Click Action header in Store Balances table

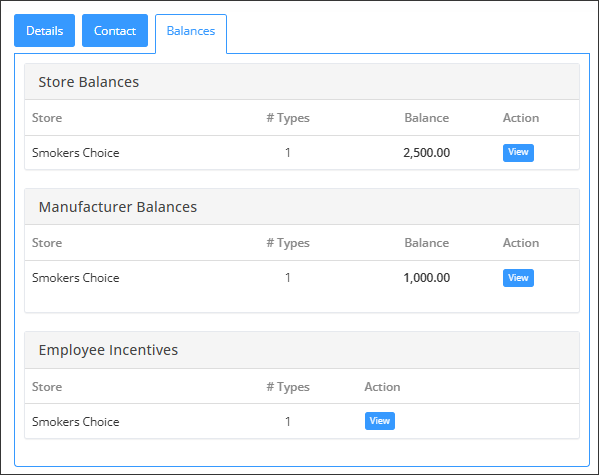[521, 118]
